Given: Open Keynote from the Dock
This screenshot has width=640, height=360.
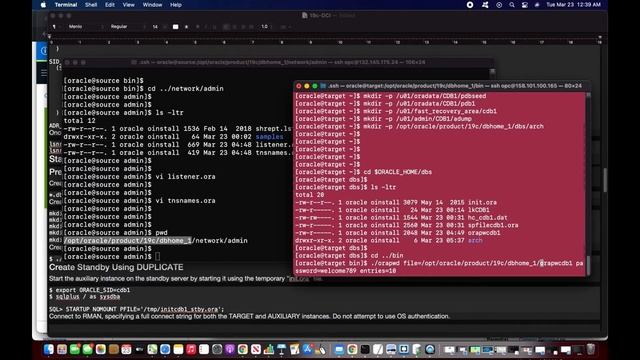Looking at the screenshot, I should (x=282, y=349).
